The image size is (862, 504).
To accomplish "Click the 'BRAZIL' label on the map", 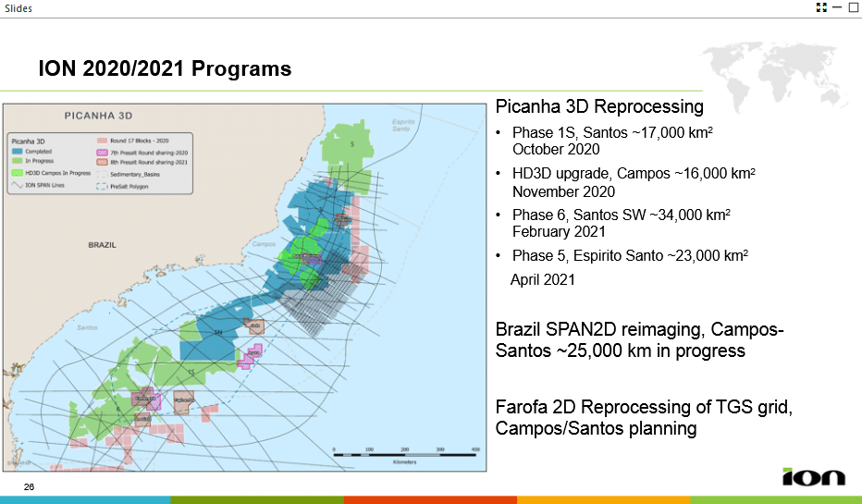I will click(103, 244).
